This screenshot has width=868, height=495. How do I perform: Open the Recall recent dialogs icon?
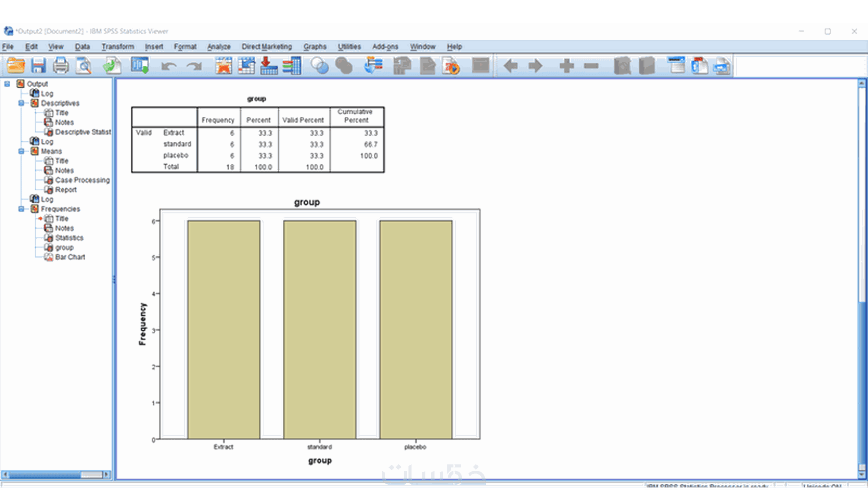(140, 66)
